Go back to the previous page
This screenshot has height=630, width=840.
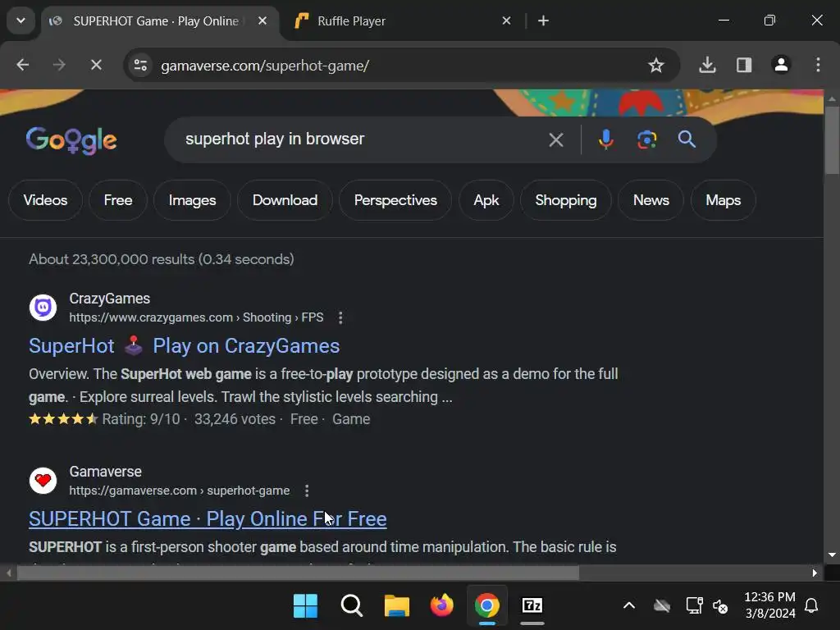[x=22, y=66]
